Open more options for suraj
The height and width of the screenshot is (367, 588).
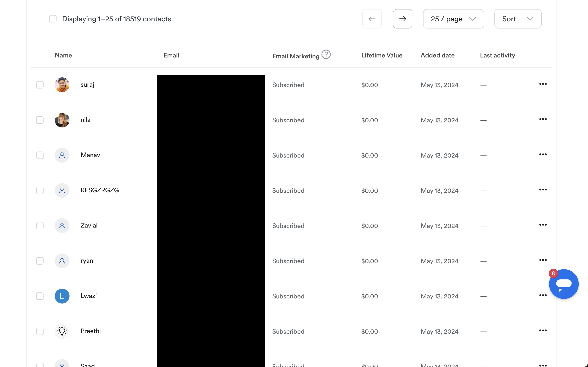tap(543, 84)
